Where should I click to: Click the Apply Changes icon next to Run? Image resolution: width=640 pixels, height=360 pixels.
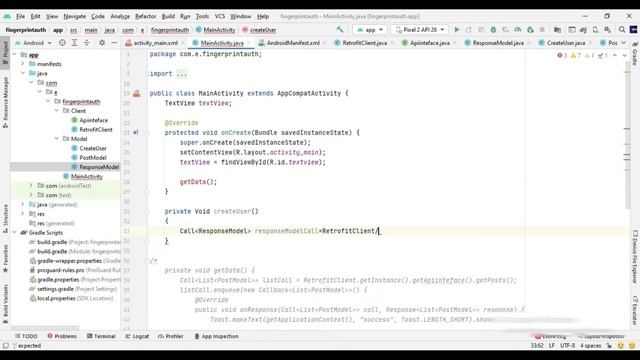(x=469, y=30)
